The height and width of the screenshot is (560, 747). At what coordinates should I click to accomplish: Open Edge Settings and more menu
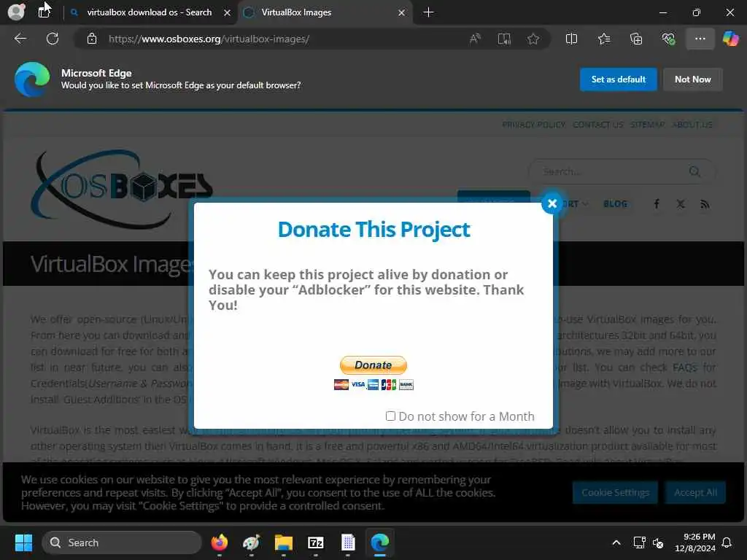click(700, 39)
